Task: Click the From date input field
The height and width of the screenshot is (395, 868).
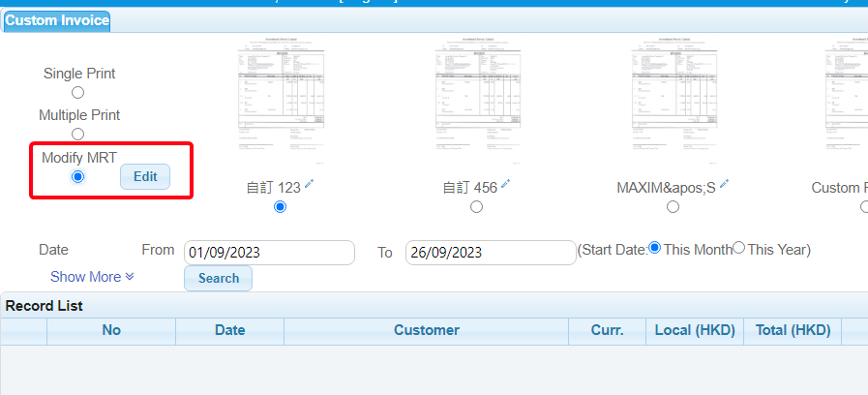Action: click(x=269, y=253)
